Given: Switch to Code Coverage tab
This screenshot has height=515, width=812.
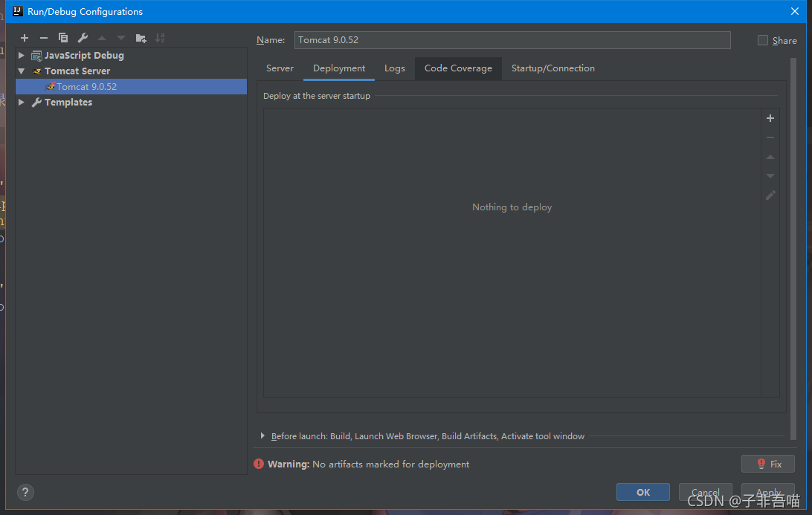Looking at the screenshot, I should click(x=458, y=68).
